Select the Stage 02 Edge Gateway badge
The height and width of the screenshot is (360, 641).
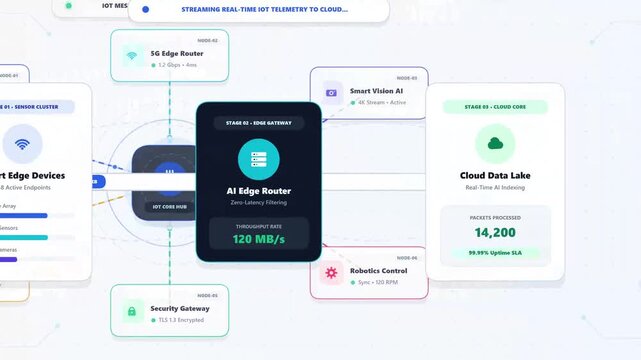pyautogui.click(x=258, y=123)
